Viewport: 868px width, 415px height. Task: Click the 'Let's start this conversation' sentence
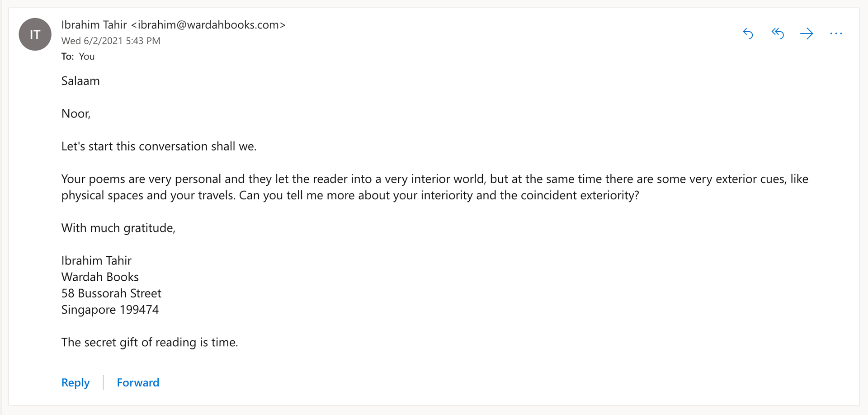[x=159, y=146]
